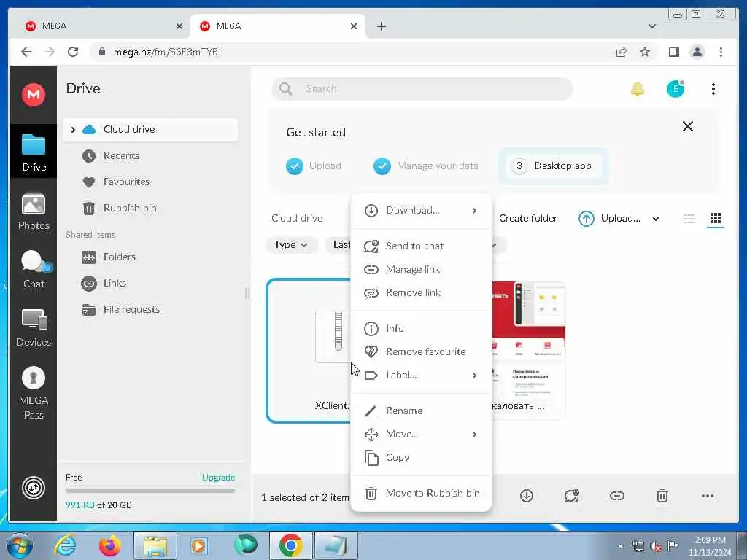Focus the Search field
Image resolution: width=747 pixels, height=560 pixels.
[422, 88]
